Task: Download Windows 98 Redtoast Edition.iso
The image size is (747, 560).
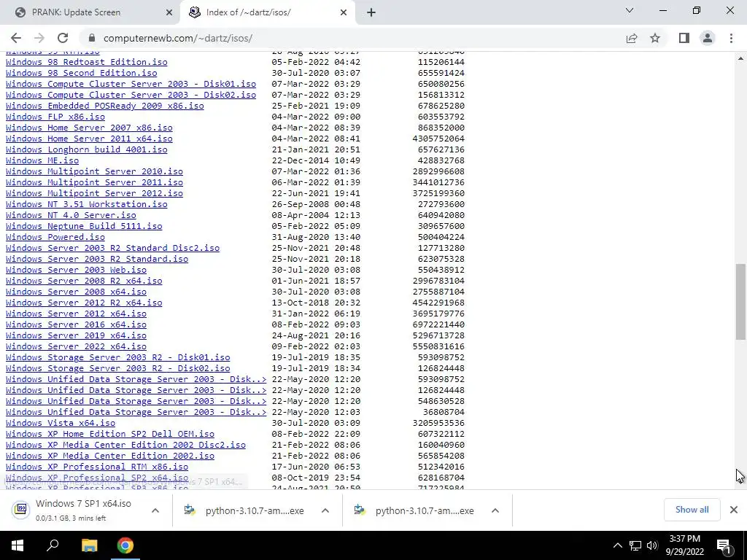Action: (x=86, y=62)
